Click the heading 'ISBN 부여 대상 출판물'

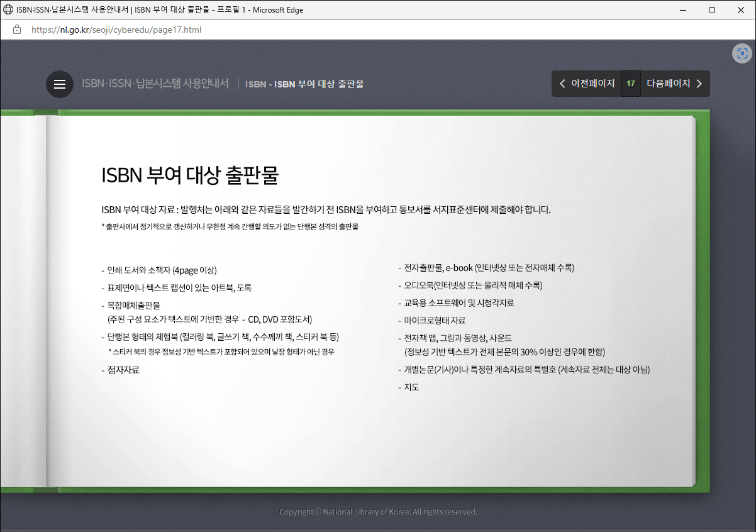pyautogui.click(x=190, y=175)
